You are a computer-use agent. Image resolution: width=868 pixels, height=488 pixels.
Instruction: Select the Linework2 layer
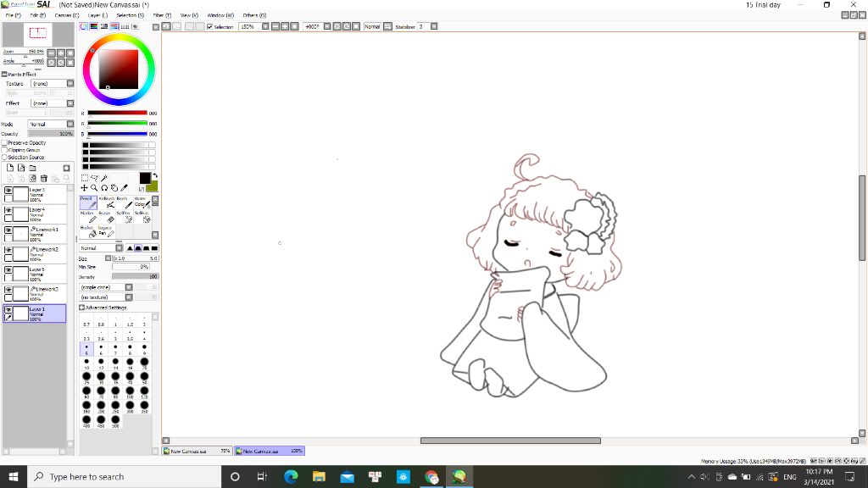[34, 254]
